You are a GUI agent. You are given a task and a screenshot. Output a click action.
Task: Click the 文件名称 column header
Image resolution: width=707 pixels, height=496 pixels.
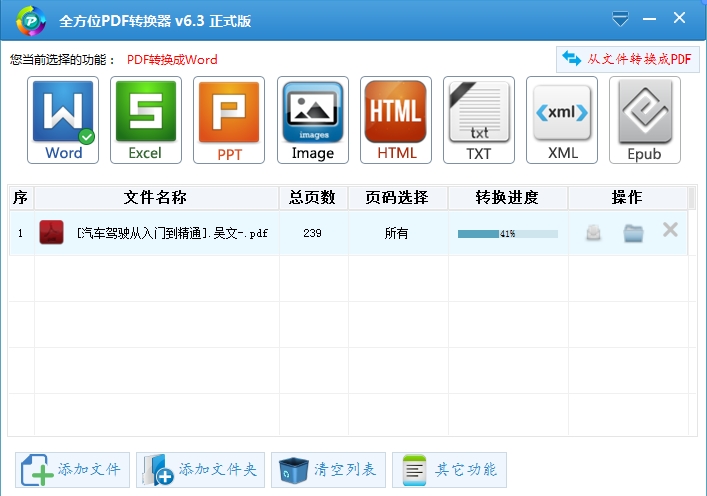(x=156, y=197)
